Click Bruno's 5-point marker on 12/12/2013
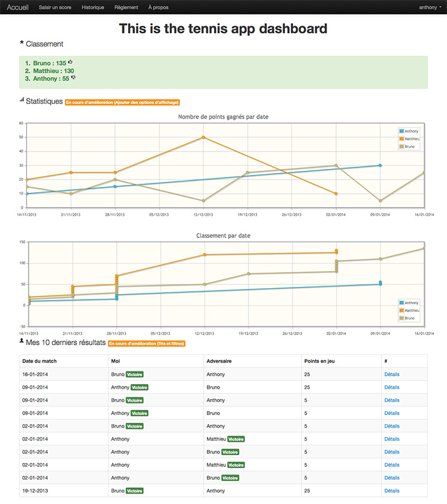 click(203, 201)
